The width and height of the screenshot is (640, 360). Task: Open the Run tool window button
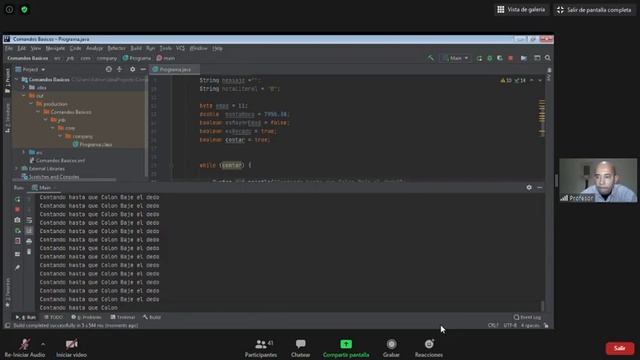pos(26,317)
